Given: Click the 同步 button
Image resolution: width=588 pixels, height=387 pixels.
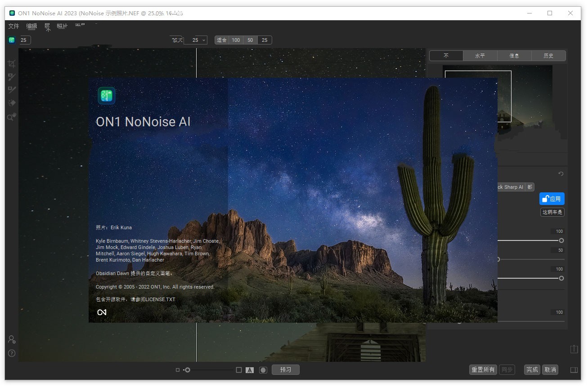Looking at the screenshot, I should pos(507,370).
